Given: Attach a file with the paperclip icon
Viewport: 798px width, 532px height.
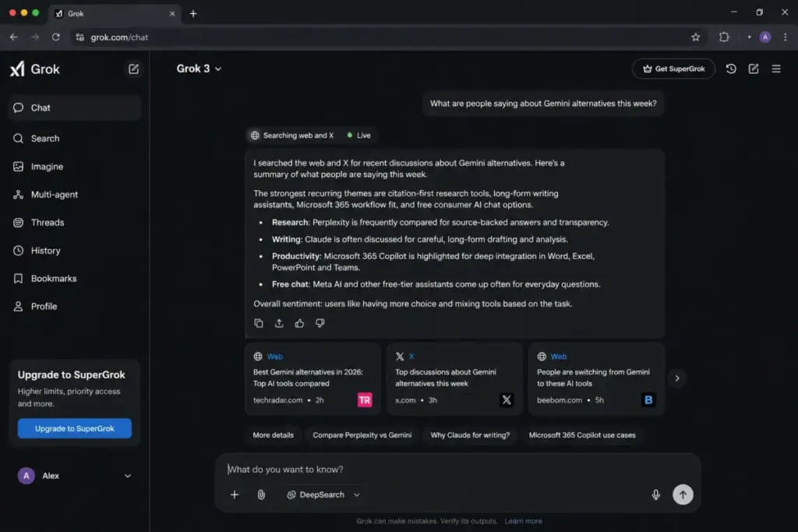Looking at the screenshot, I should click(261, 495).
